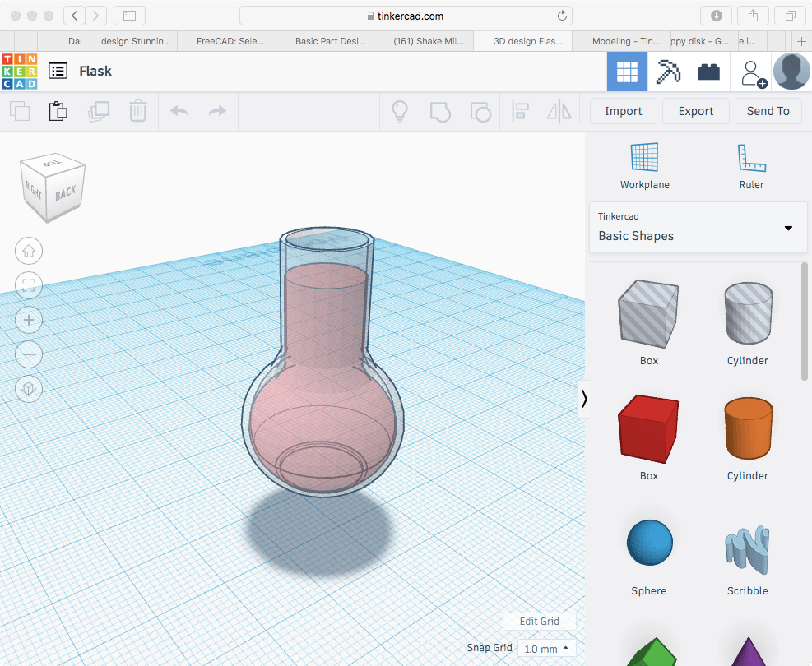This screenshot has height=666, width=812.
Task: Open the Basic Shapes category dropdown
Action: point(695,228)
